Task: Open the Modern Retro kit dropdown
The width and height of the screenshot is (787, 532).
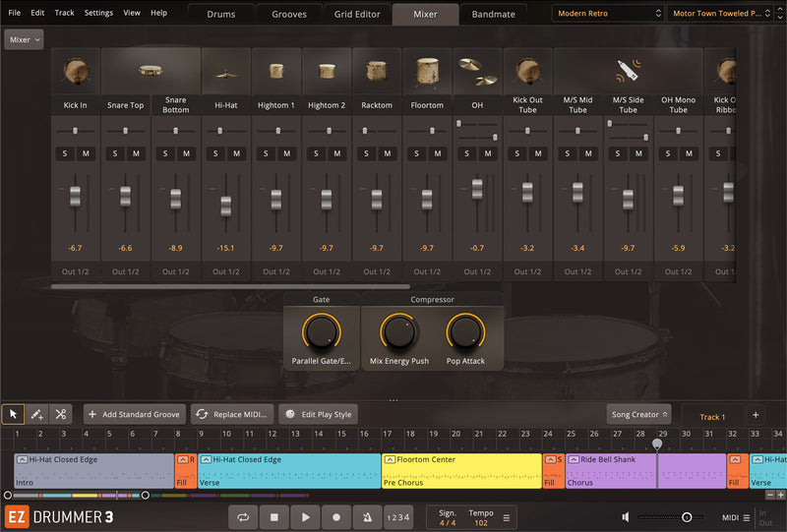Action: tap(607, 14)
